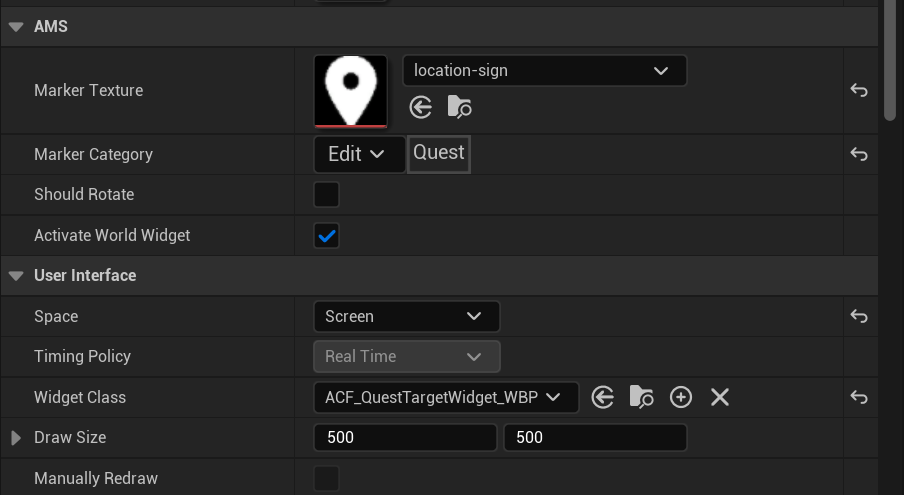The width and height of the screenshot is (904, 495).
Task: Clear the Widget Class value
Action: point(719,397)
